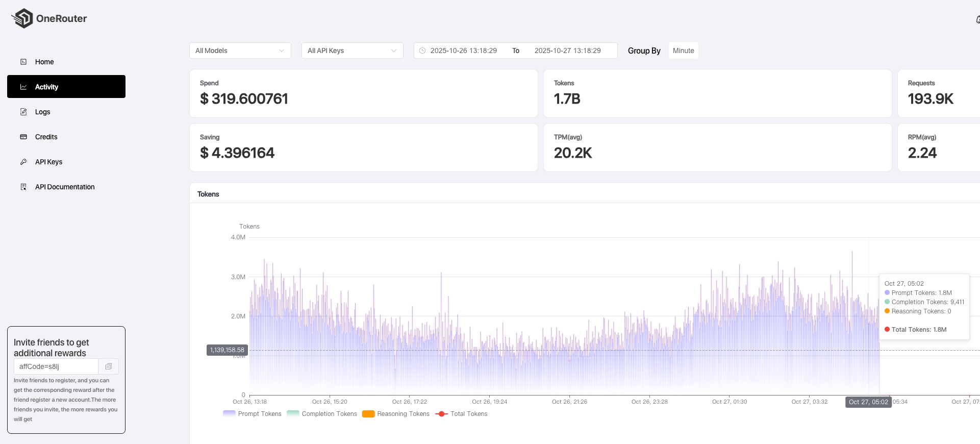The image size is (980, 444).
Task: Toggle Completion Tokens series in legend
Action: 322,414
